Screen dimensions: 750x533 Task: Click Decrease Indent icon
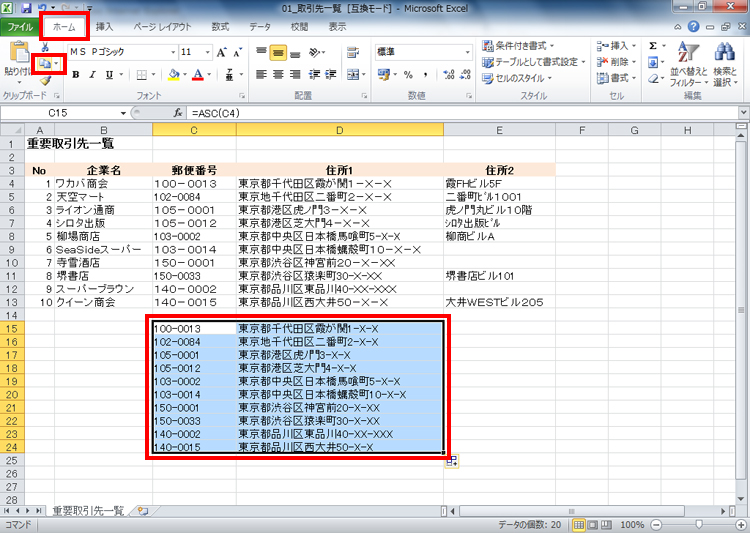click(x=314, y=75)
